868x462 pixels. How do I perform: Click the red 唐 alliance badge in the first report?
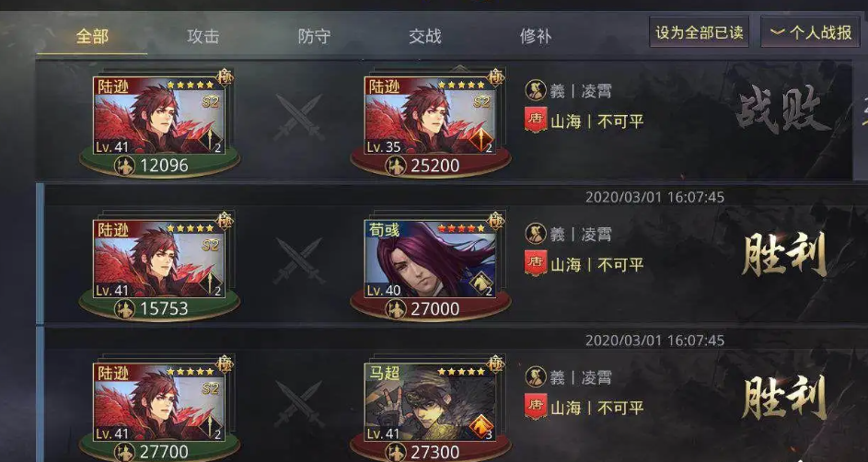(536, 120)
